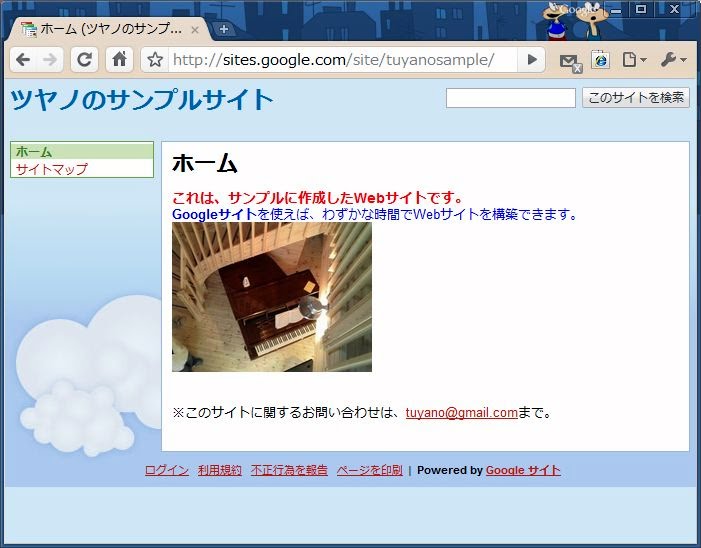701x548 pixels.
Task: Focus the site search text field
Action: 510,98
